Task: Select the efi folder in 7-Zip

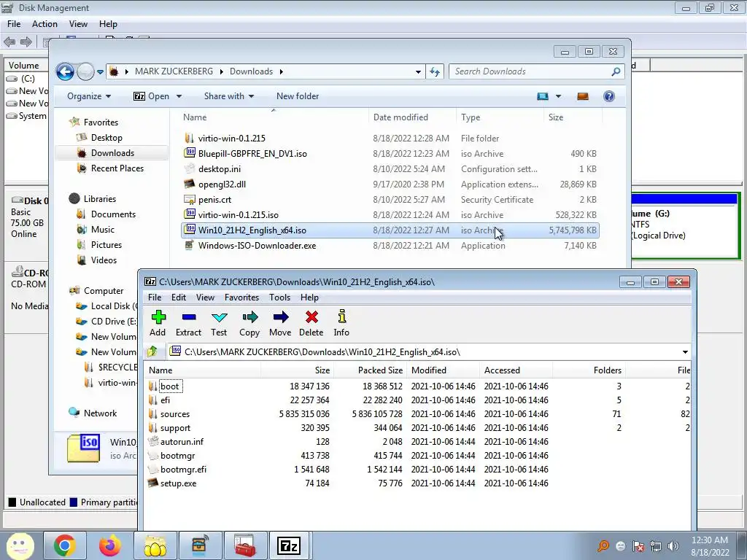Action: (166, 400)
